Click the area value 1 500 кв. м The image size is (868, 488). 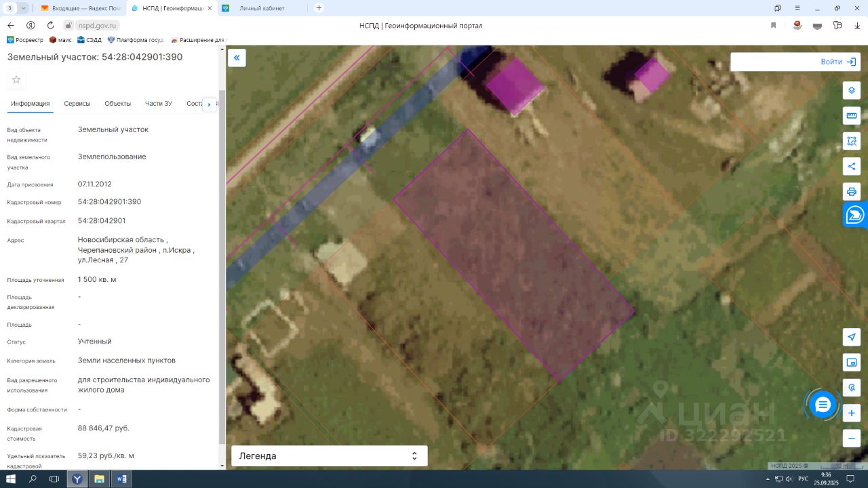click(x=97, y=280)
